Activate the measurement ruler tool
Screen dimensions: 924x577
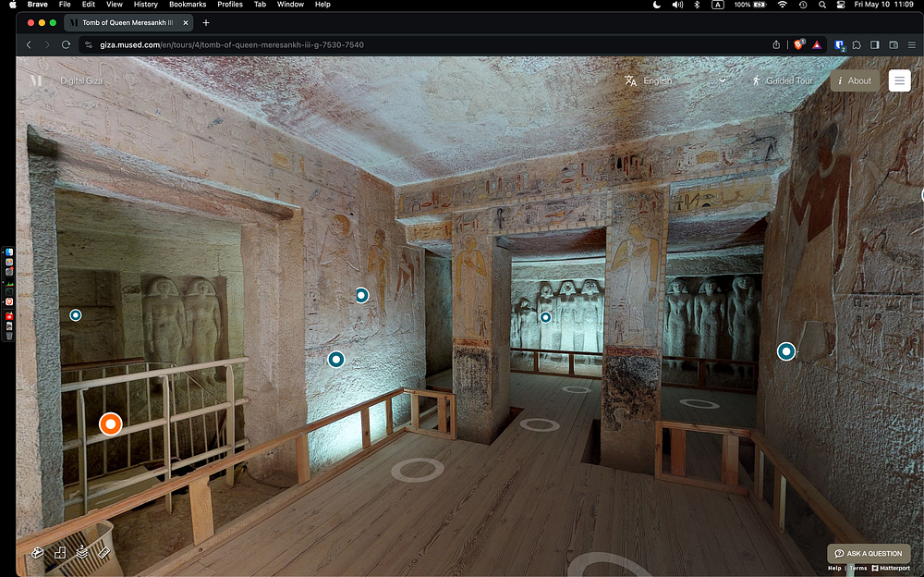click(x=103, y=553)
